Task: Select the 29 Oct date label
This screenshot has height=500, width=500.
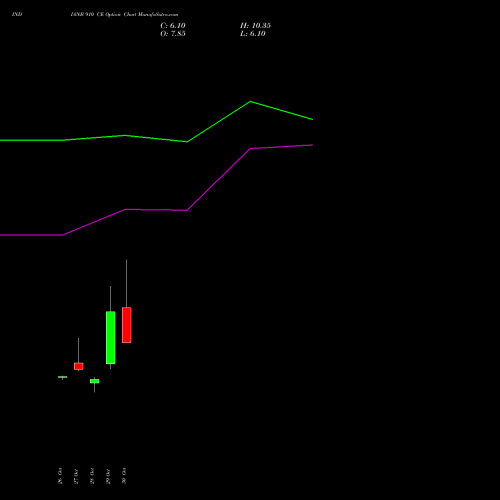Action: point(108,476)
